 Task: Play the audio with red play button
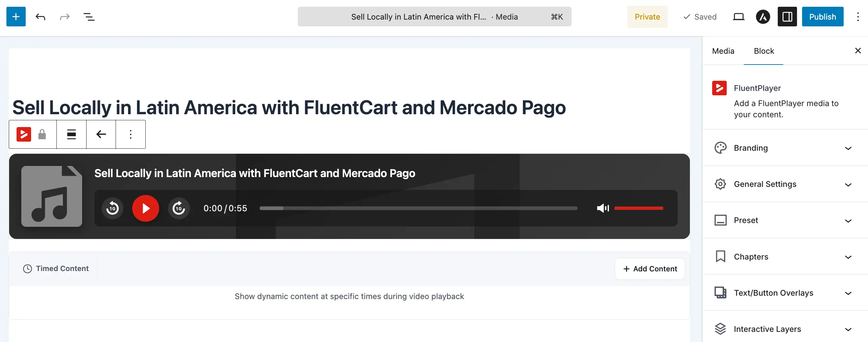pyautogui.click(x=146, y=208)
